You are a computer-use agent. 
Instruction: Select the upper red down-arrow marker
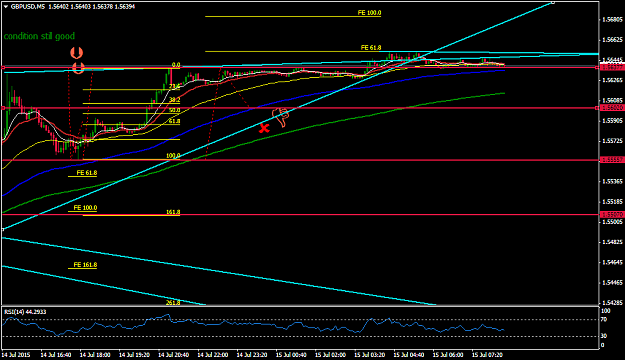click(x=77, y=53)
